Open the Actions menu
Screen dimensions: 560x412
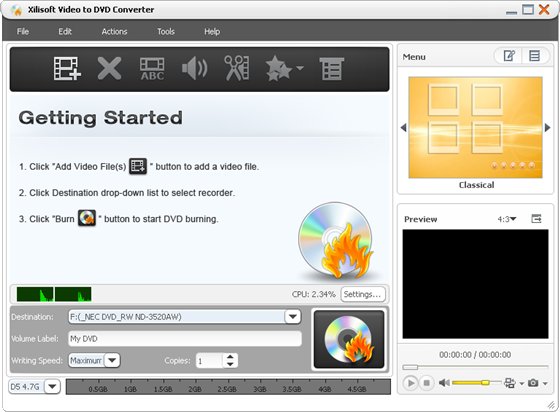point(114,31)
